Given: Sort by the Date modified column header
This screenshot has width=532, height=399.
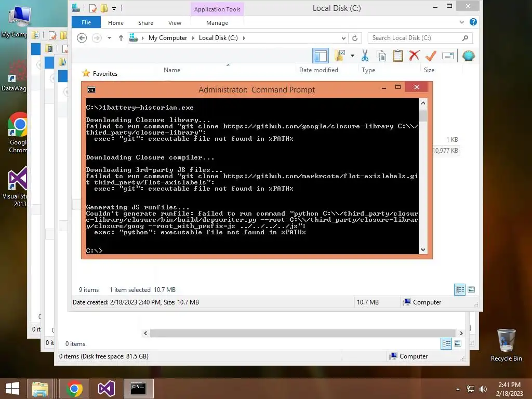Looking at the screenshot, I should click(x=318, y=70).
